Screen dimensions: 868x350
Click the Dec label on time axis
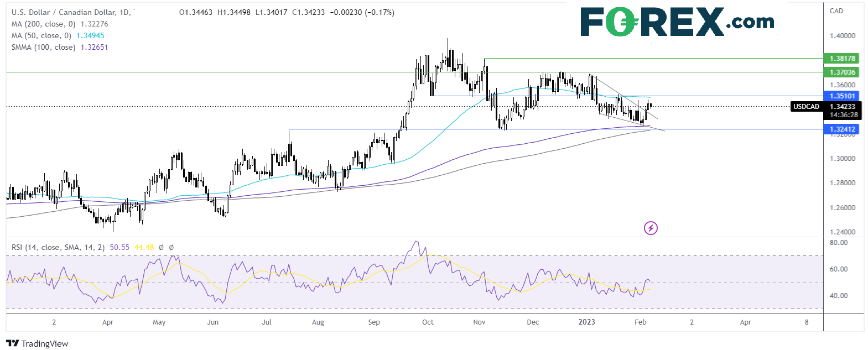[533, 322]
